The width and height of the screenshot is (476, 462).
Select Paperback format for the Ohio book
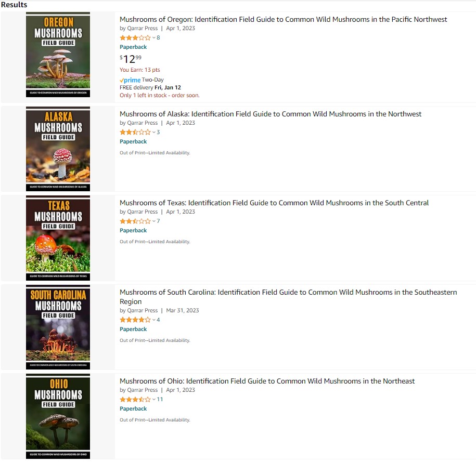point(133,408)
